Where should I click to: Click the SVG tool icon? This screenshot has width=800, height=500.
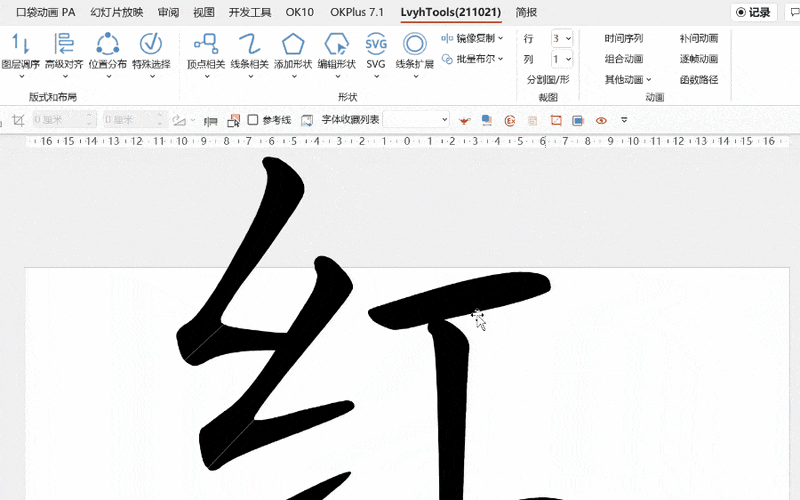(x=376, y=44)
